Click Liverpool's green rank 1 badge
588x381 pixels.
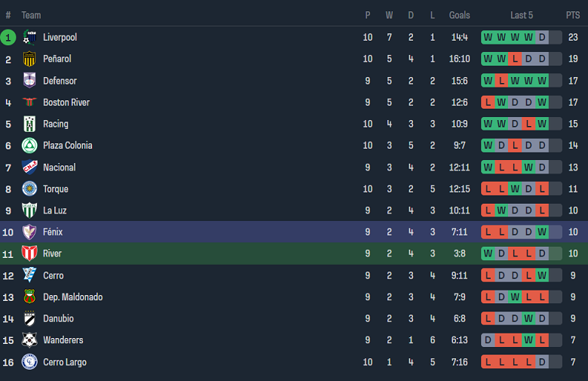point(8,37)
